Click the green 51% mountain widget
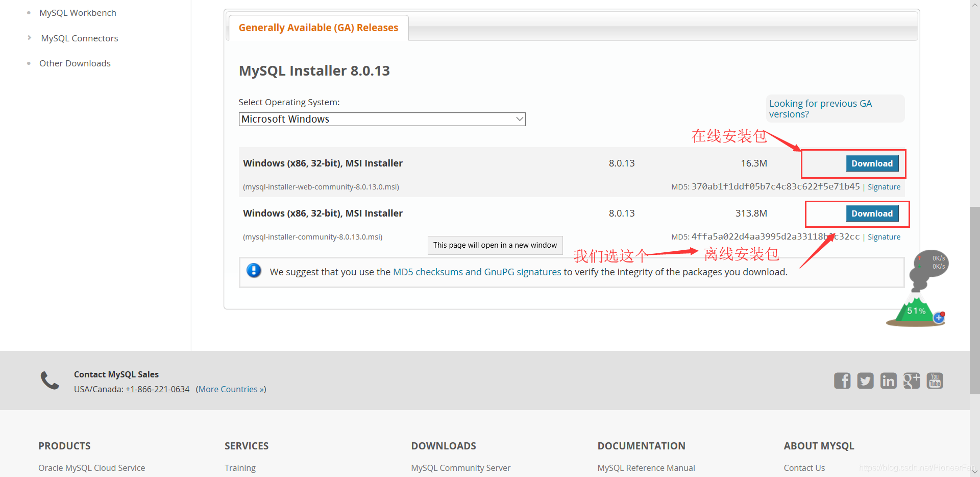Image resolution: width=980 pixels, height=477 pixels. tap(915, 311)
